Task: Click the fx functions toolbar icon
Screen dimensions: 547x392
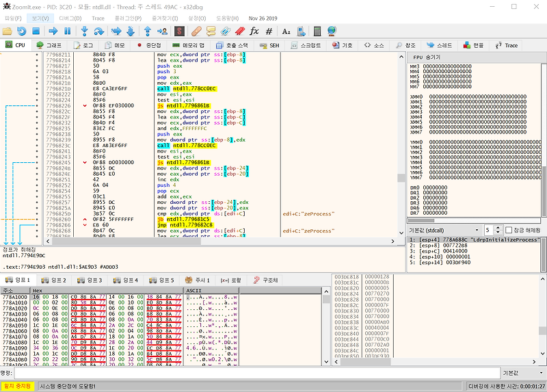Action: pyautogui.click(x=254, y=31)
